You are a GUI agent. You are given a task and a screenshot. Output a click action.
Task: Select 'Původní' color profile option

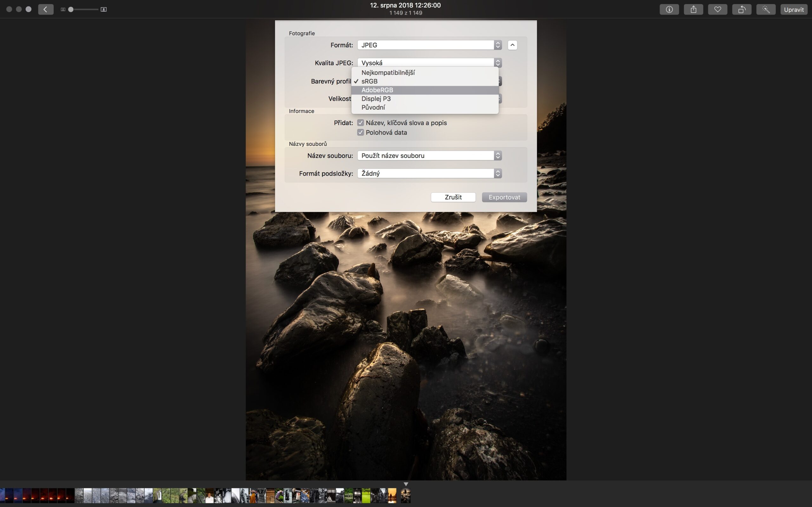373,107
